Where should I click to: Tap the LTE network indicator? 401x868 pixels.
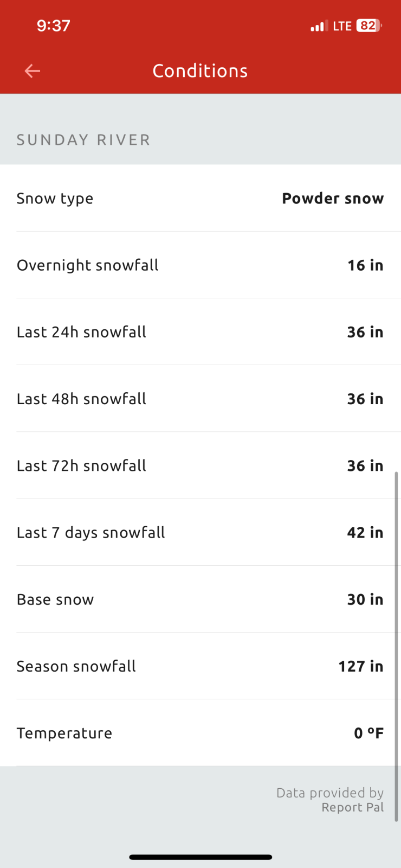[x=342, y=26]
